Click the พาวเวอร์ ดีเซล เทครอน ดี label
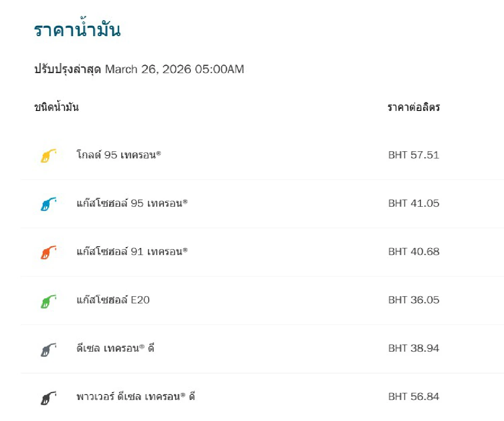This screenshot has height=421, width=504. point(136,397)
